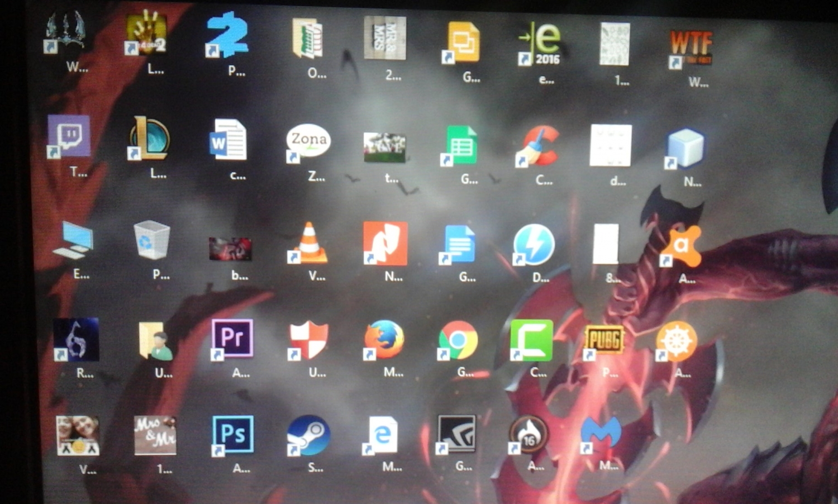Open the e 2016 application shortcut
Image resolution: width=838 pixels, height=504 pixels.
(x=540, y=44)
